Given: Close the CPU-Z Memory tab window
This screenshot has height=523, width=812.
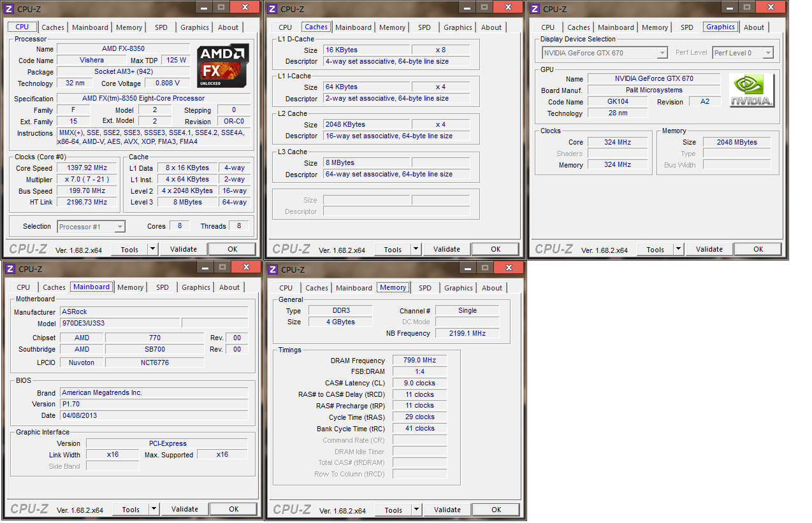Looking at the screenshot, I should 507,267.
